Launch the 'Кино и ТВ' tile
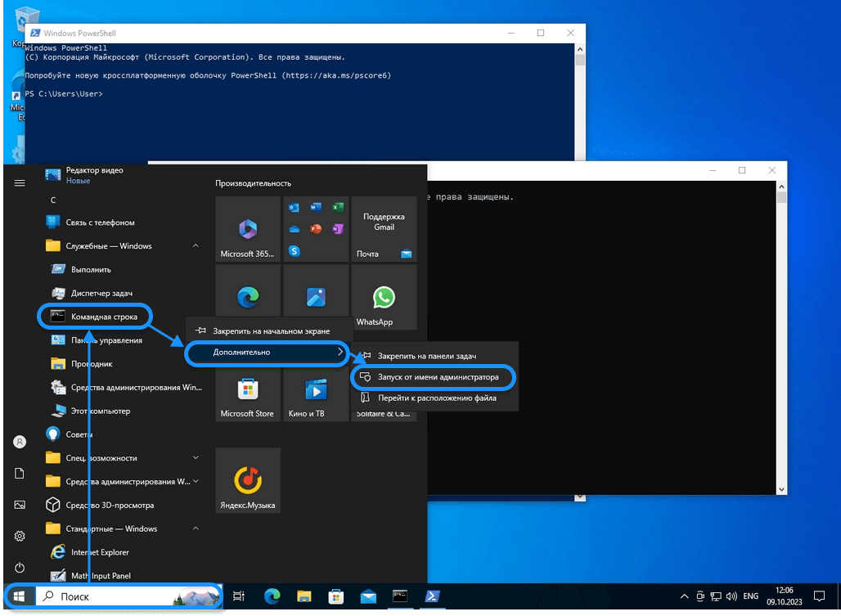The width and height of the screenshot is (841, 616). point(316,395)
